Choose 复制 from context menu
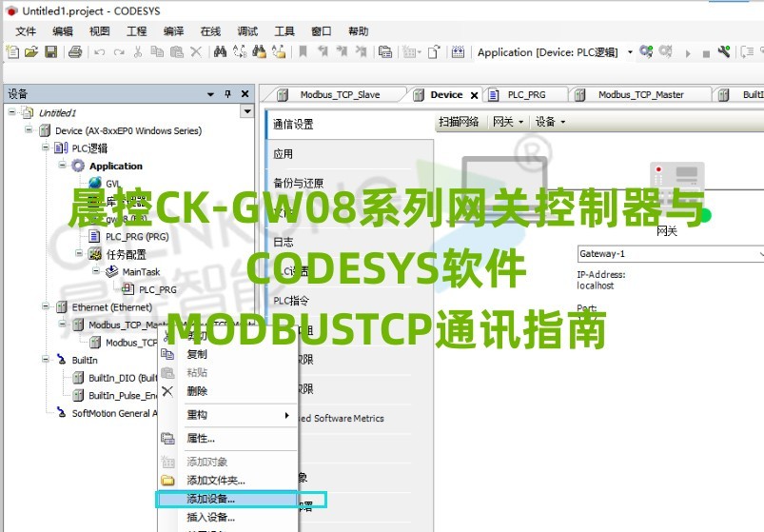The image size is (764, 532). tap(228, 354)
